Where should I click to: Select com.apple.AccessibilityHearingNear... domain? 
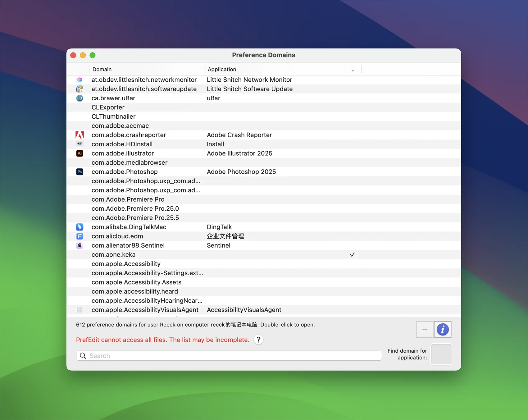[147, 301]
